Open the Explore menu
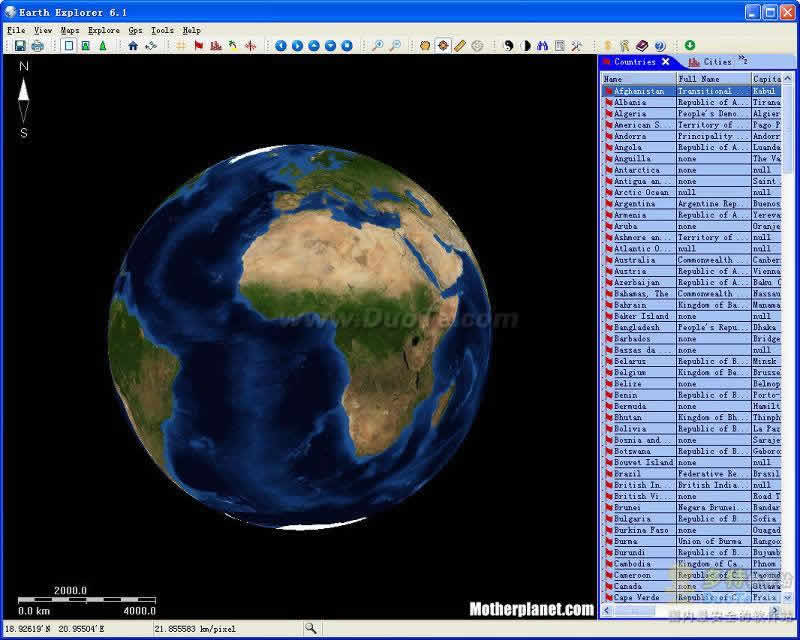The height and width of the screenshot is (640, 800). 104,30
